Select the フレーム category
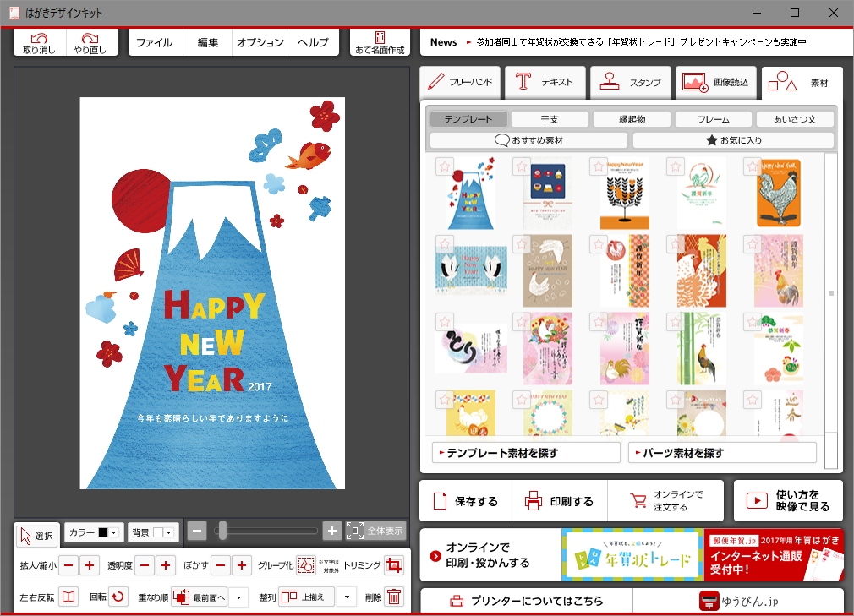The width and height of the screenshot is (854, 616). [714, 119]
